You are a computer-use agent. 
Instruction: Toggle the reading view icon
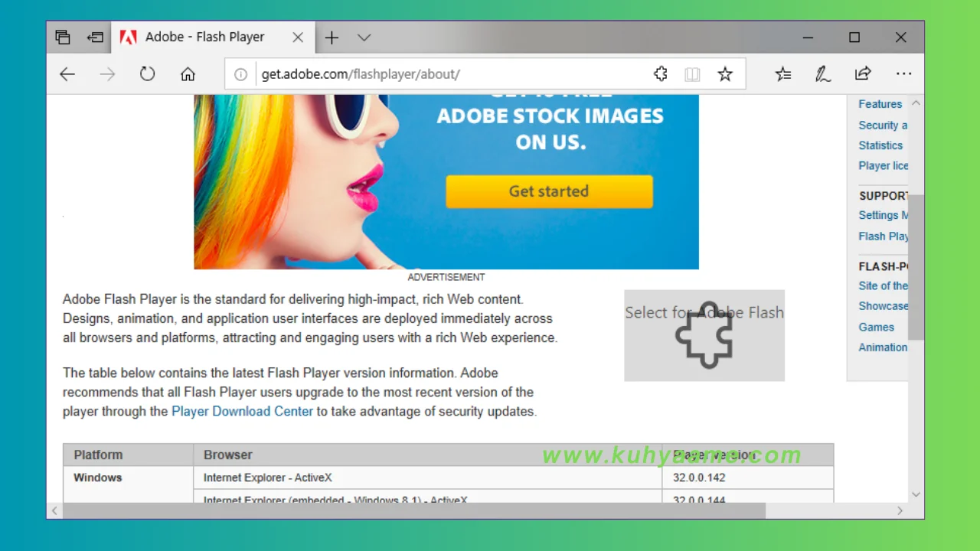coord(693,74)
